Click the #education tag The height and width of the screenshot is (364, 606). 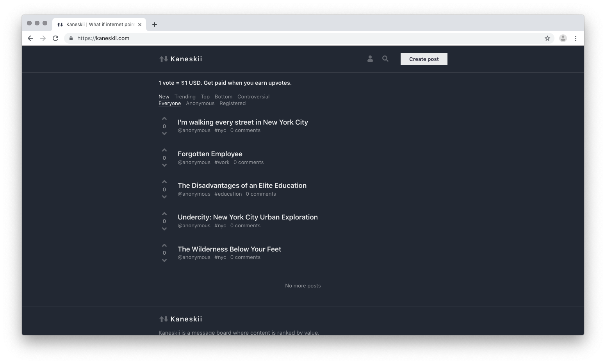[228, 194]
